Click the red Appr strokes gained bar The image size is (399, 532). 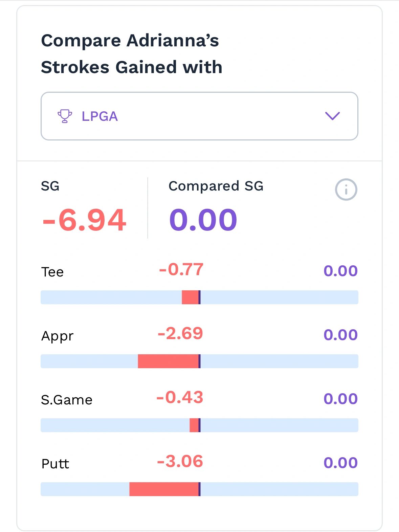click(x=168, y=361)
